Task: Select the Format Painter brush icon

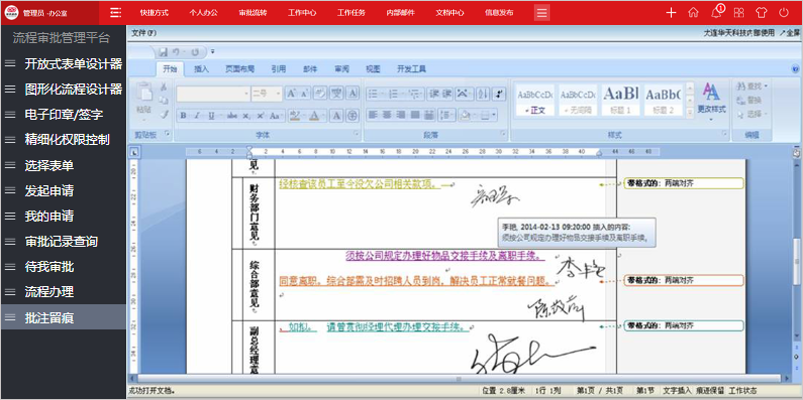Action: pos(164,115)
